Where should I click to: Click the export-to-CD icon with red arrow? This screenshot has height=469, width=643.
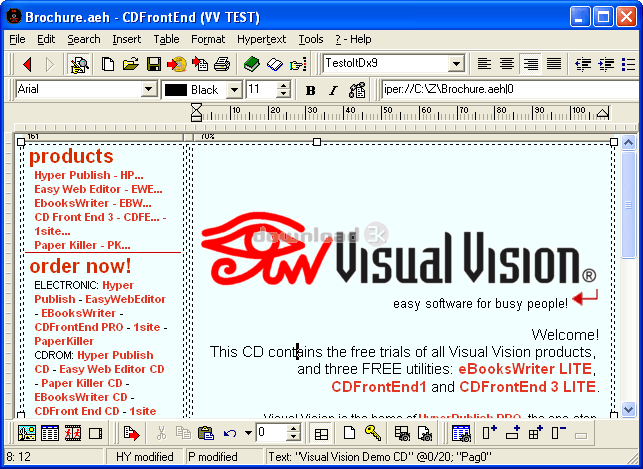point(177,64)
